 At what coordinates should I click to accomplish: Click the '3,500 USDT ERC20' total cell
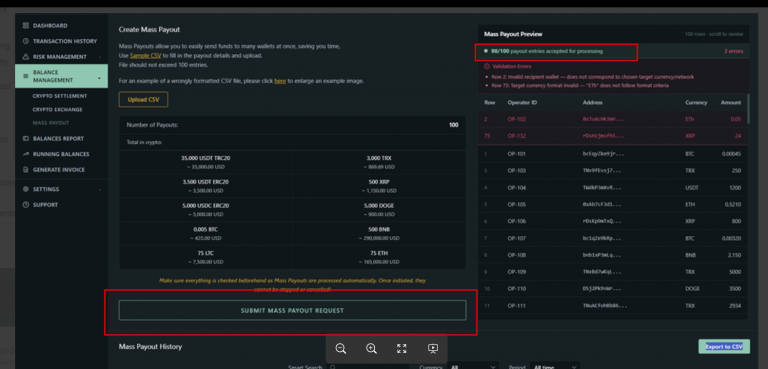[205, 186]
